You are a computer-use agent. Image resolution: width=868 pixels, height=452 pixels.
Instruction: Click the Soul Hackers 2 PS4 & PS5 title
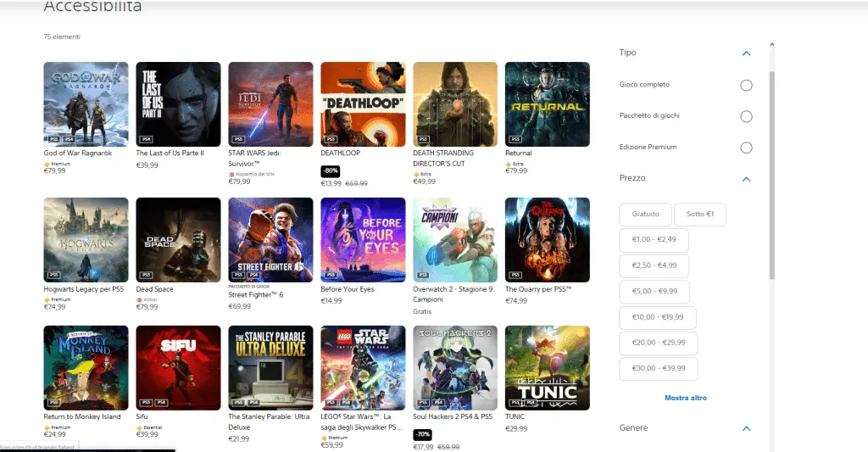coord(453,416)
